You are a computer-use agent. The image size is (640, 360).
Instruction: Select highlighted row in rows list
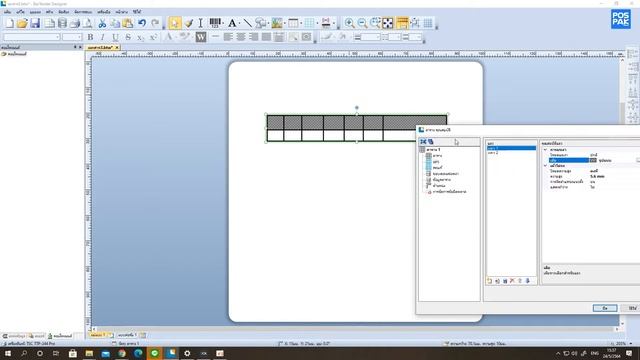pos(511,148)
